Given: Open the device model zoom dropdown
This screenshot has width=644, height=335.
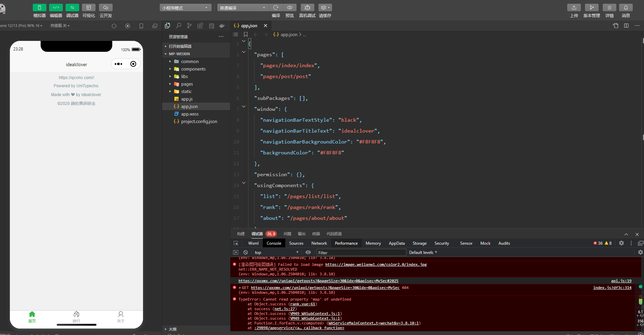Looking at the screenshot, I should [21, 26].
